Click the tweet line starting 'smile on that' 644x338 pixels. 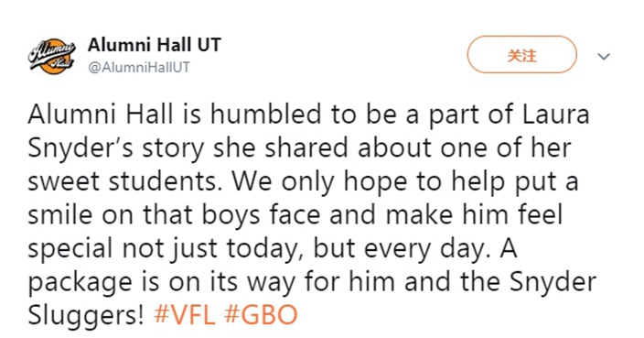[x=295, y=215]
